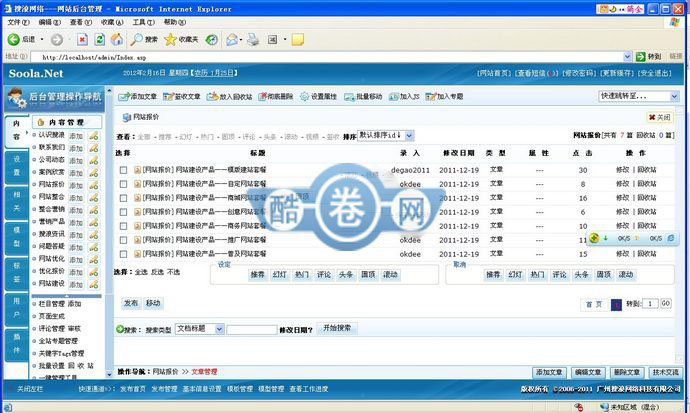The image size is (690, 413).
Task: Open the 默认排序id sort dropdown
Action: click(x=385, y=135)
